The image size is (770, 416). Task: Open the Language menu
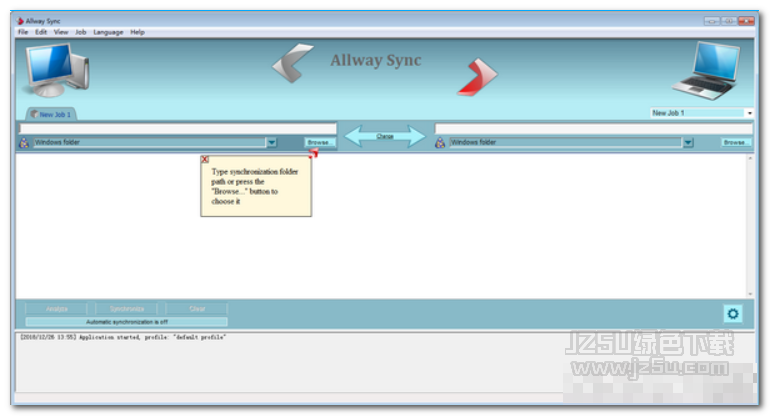click(108, 32)
